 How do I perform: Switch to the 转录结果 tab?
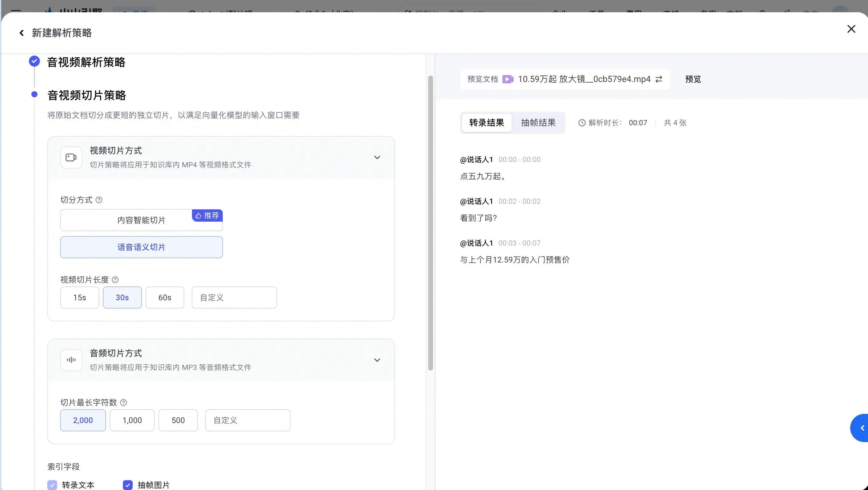click(x=487, y=122)
